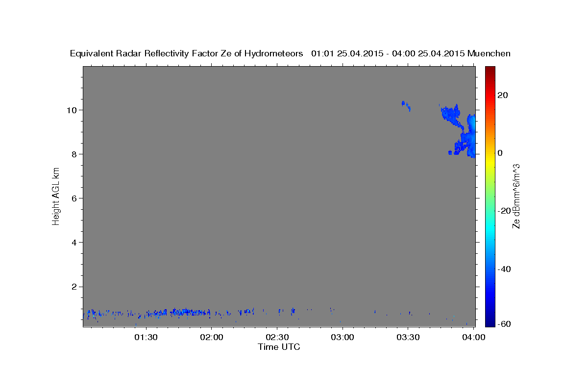
Task: Click the 04:00 time tick label
Action: (474, 337)
